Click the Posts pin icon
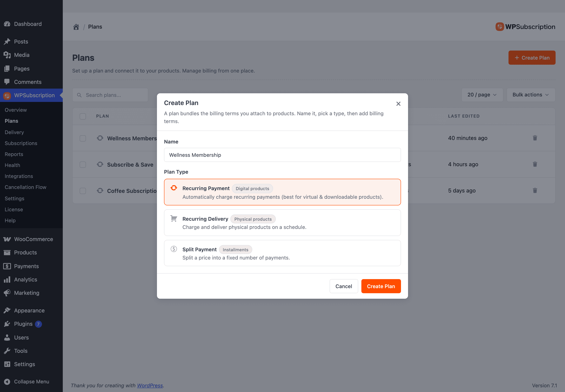The width and height of the screenshot is (565, 392). tap(7, 42)
